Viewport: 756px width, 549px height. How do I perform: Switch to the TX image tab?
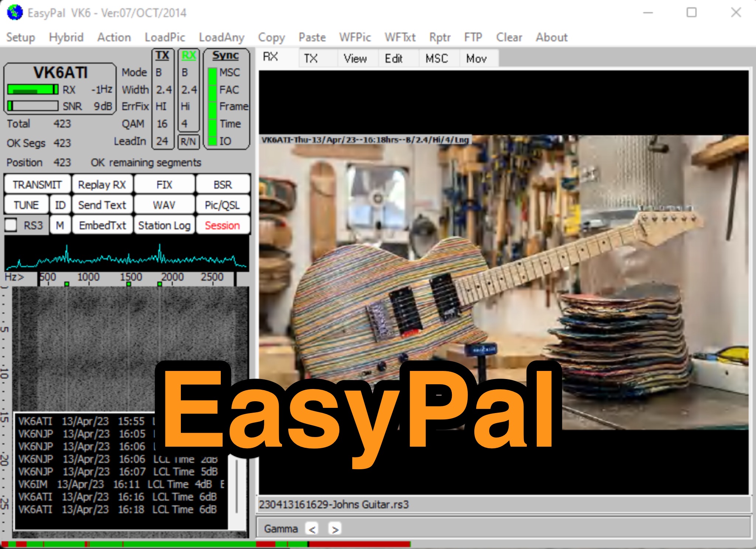pyautogui.click(x=317, y=58)
